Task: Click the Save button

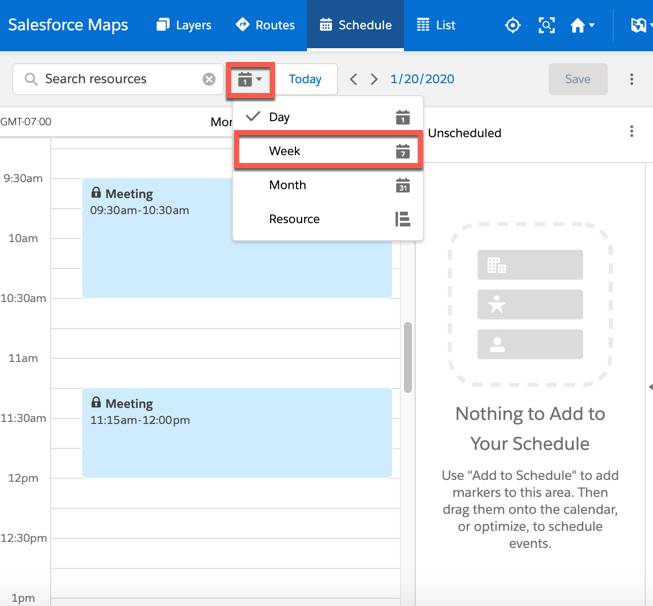Action: (x=578, y=79)
